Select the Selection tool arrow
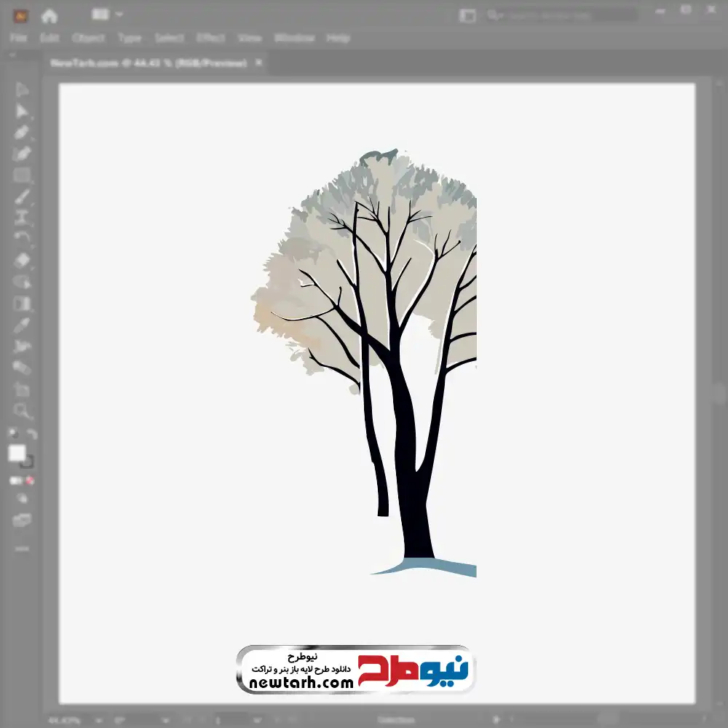 22,90
